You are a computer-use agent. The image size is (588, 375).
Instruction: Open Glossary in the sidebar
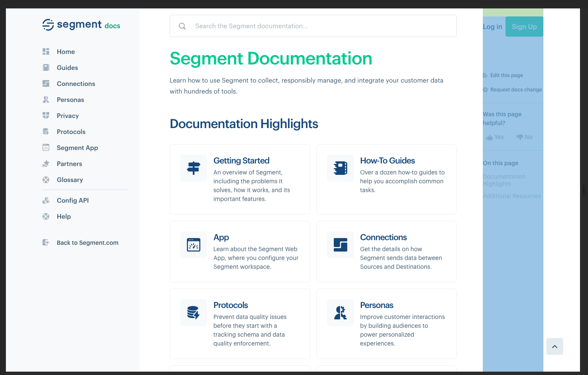point(70,179)
